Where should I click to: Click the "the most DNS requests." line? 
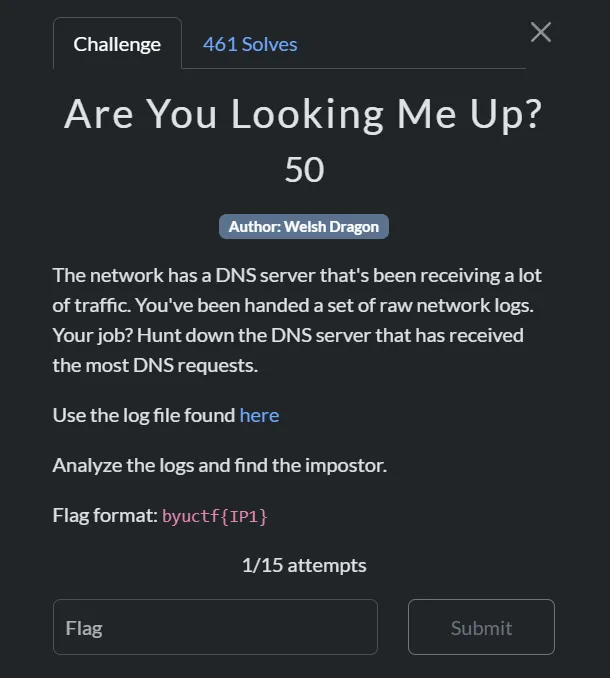[x=155, y=365]
